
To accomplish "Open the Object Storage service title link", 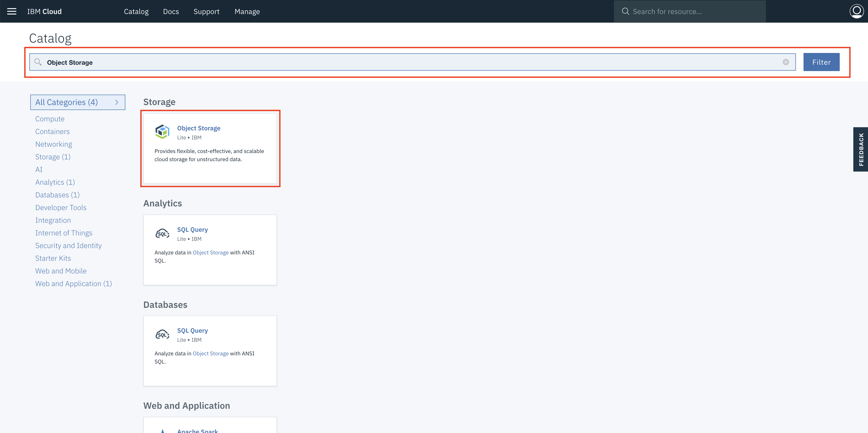I will tap(198, 128).
